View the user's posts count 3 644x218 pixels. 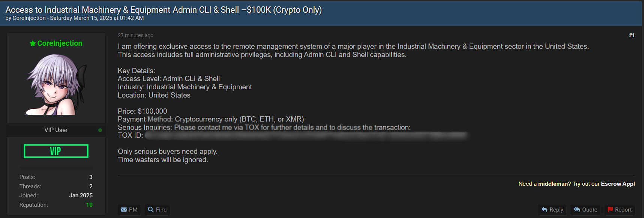(91, 177)
